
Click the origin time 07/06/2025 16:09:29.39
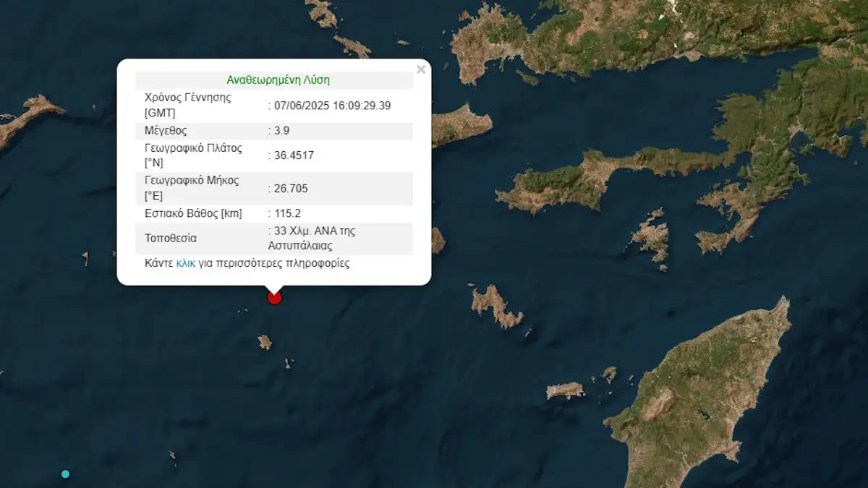tap(332, 106)
